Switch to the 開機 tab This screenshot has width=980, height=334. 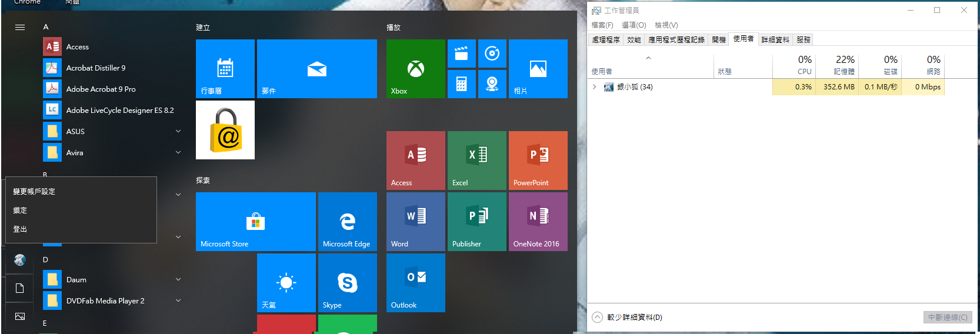[x=719, y=39]
